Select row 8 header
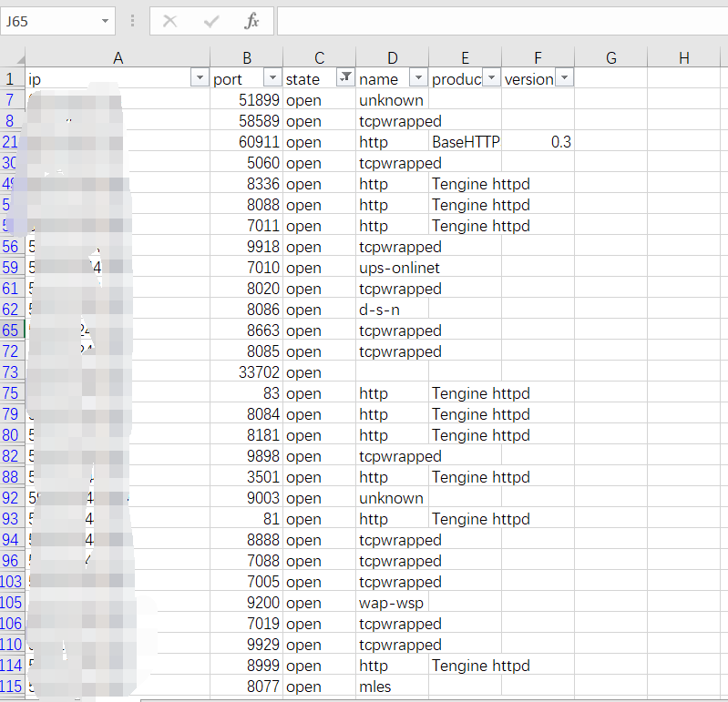This screenshot has height=702, width=728. (12, 120)
